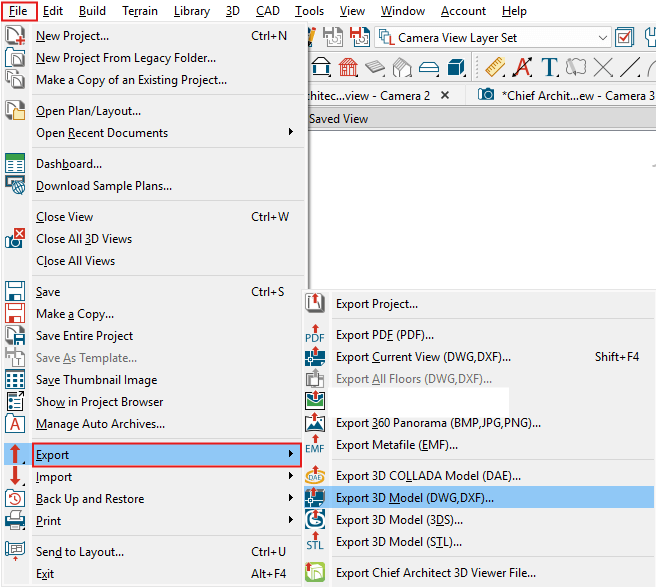Click the Manage Auto Archives icon
This screenshot has width=656, height=587.
(15, 423)
